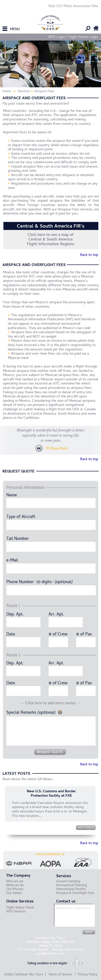Click the Tail Number input field
The image size is (101, 980).
pyautogui.click(x=51, y=547)
